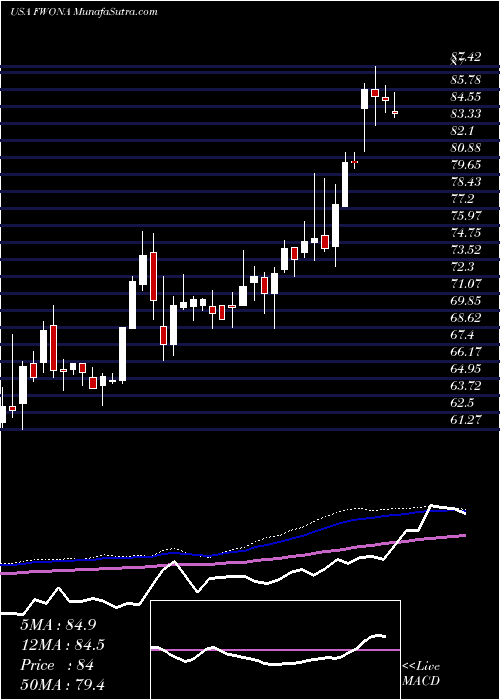Viewport: 500px width, 700px height.
Task: Click inside the boxed MACD inset chart
Action: pos(275,650)
